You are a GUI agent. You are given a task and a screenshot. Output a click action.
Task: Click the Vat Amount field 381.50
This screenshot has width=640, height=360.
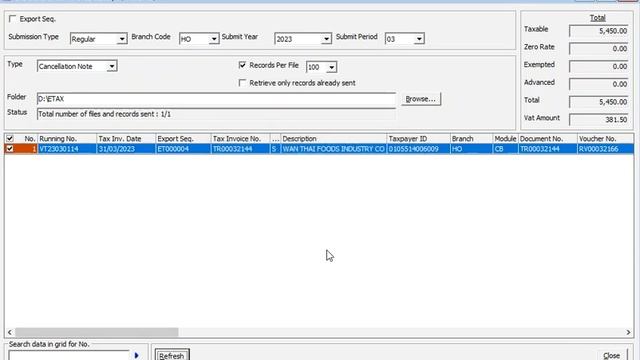tap(599, 120)
